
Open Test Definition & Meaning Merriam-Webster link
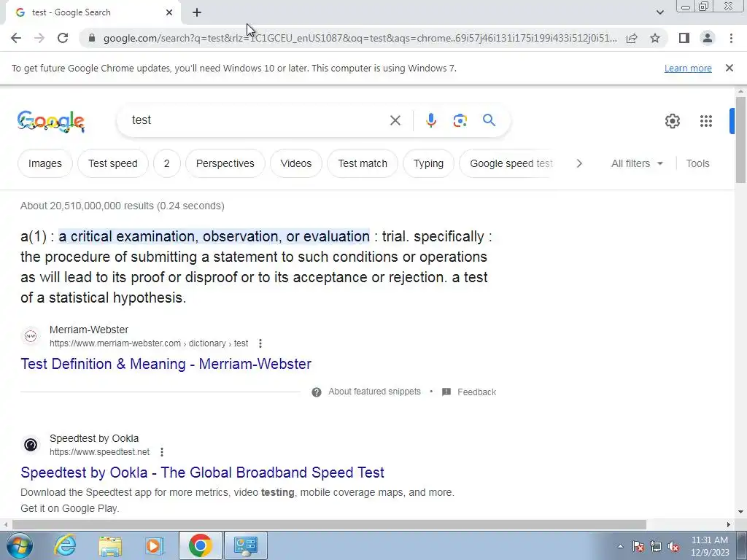click(166, 364)
